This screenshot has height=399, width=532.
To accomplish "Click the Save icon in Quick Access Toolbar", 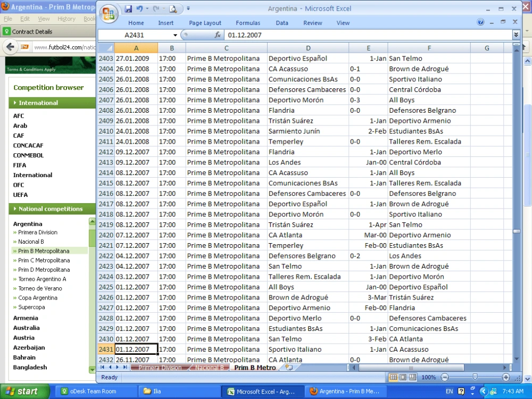I will tap(128, 9).
